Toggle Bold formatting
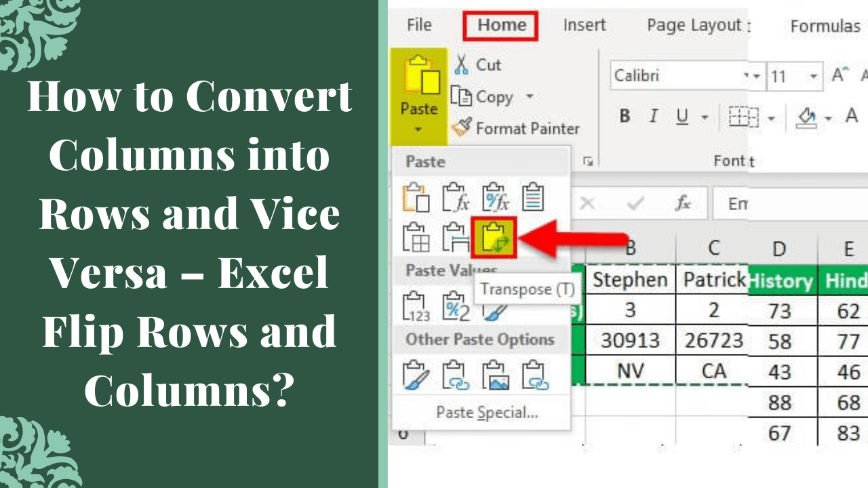The height and width of the screenshot is (488, 868). pyautogui.click(x=625, y=117)
